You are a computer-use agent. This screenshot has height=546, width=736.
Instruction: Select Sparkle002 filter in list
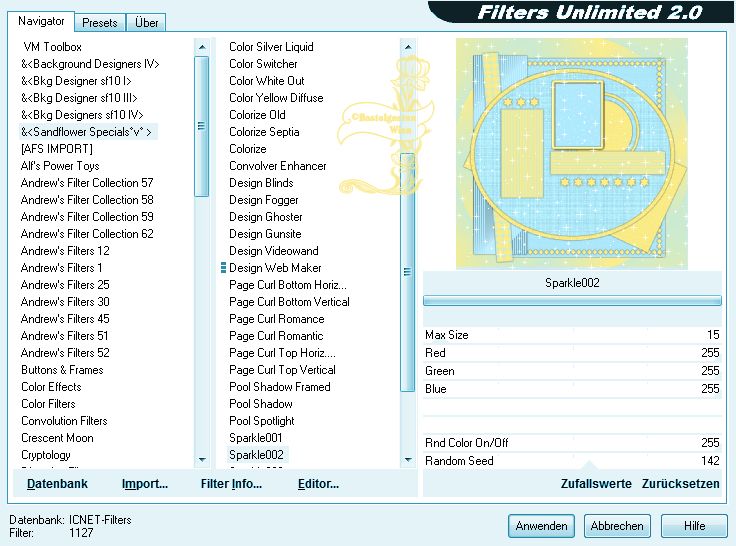(x=256, y=455)
